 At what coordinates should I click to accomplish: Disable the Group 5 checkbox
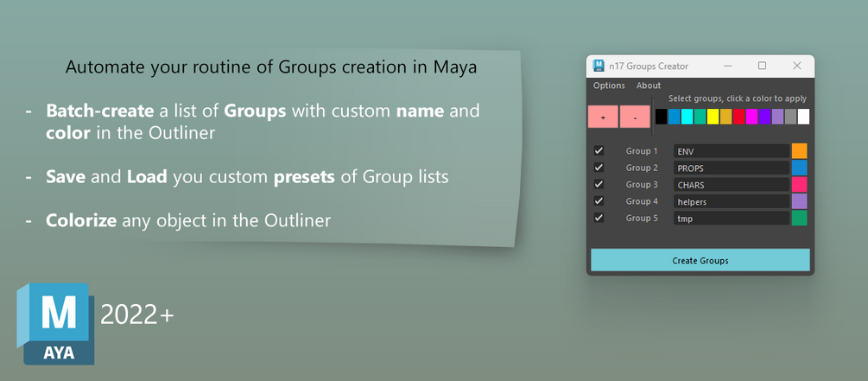coord(599,219)
